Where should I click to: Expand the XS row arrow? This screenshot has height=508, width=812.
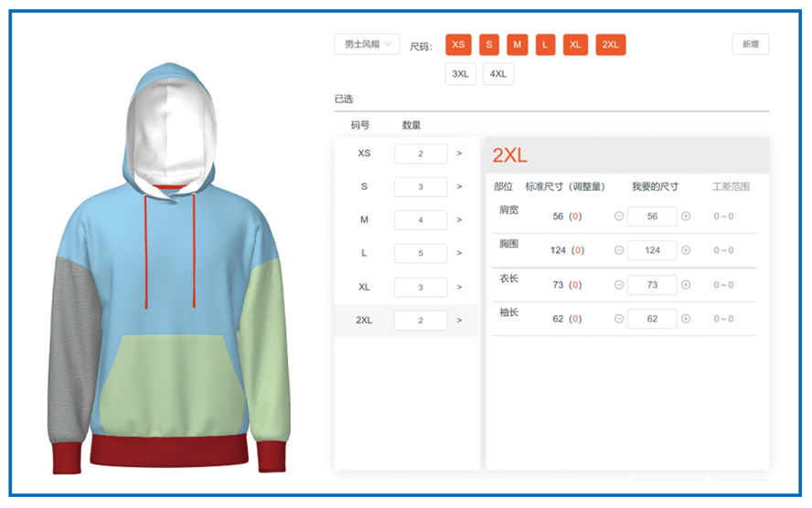pos(459,153)
